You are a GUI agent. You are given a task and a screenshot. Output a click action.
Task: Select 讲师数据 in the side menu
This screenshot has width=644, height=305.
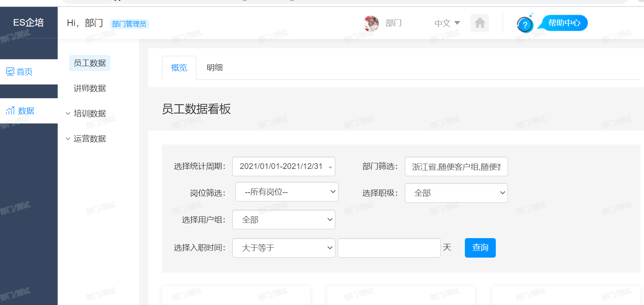click(90, 88)
